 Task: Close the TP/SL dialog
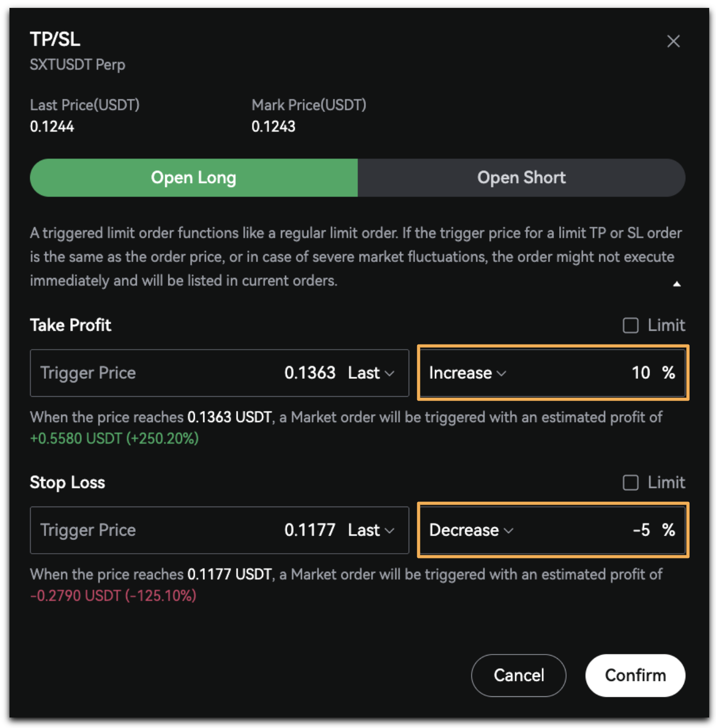(x=673, y=41)
